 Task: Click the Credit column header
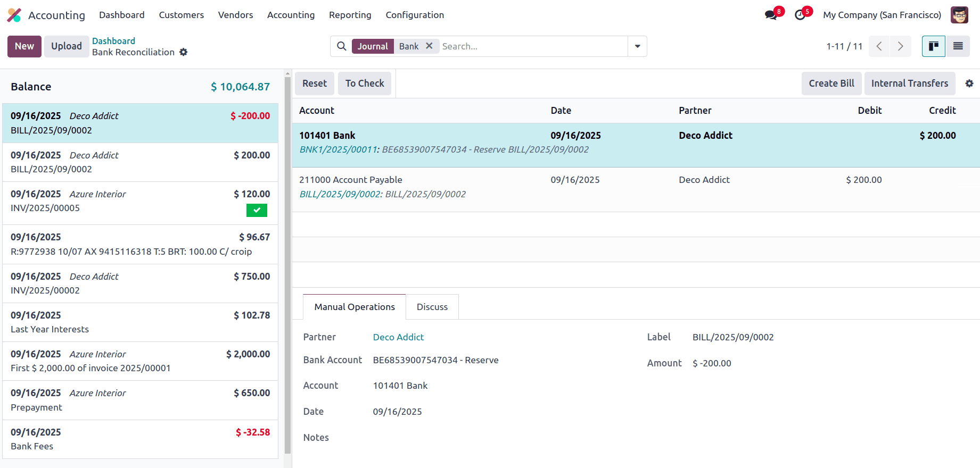click(x=942, y=111)
